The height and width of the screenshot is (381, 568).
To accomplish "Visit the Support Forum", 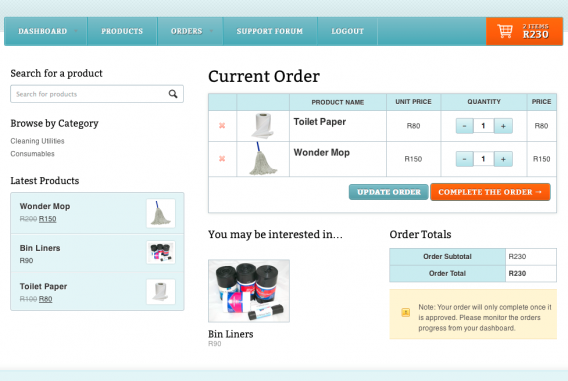I will [270, 31].
